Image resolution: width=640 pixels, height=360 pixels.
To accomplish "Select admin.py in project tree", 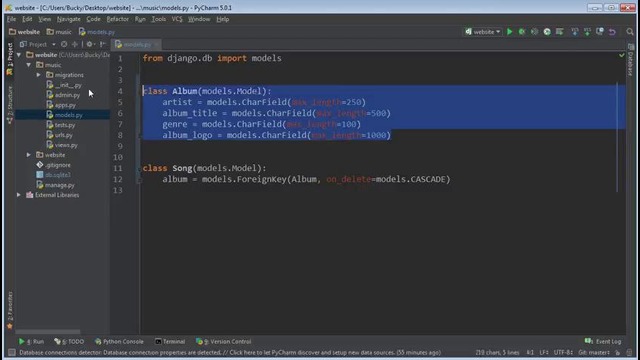I will tap(64, 95).
